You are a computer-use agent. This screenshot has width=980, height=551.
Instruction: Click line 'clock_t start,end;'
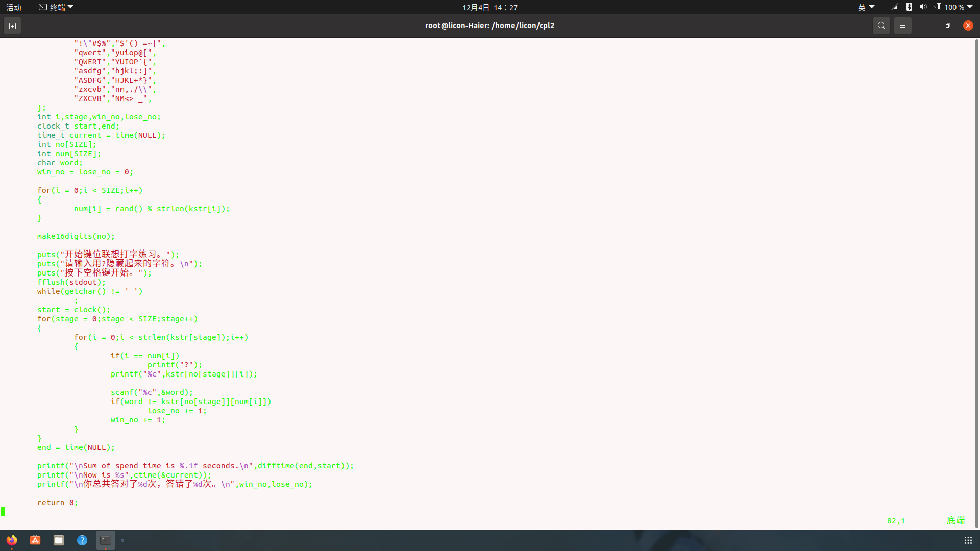click(x=78, y=126)
